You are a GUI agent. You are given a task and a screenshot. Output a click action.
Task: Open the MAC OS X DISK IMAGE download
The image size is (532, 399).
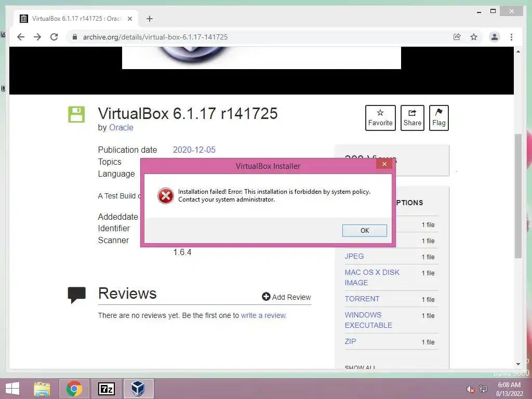(372, 277)
